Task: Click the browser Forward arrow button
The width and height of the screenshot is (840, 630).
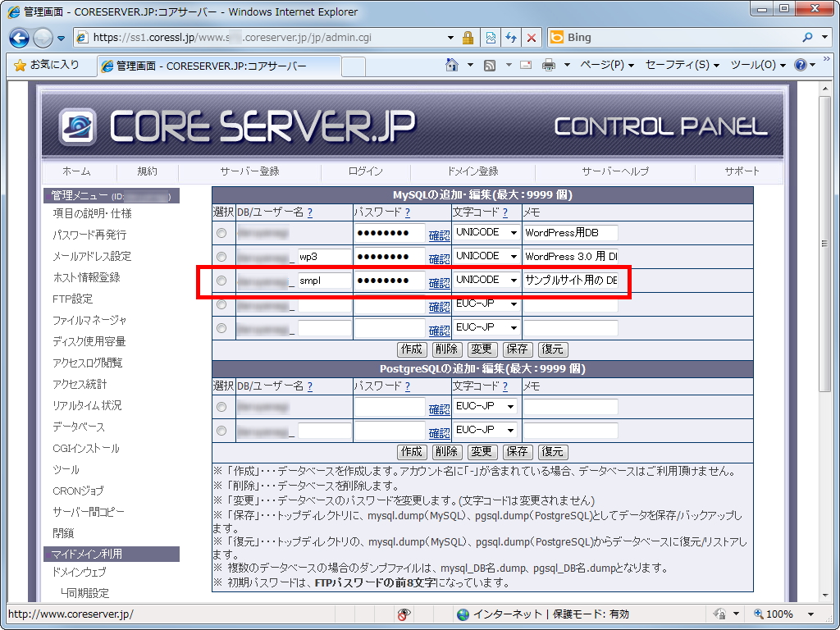Action: [43, 38]
